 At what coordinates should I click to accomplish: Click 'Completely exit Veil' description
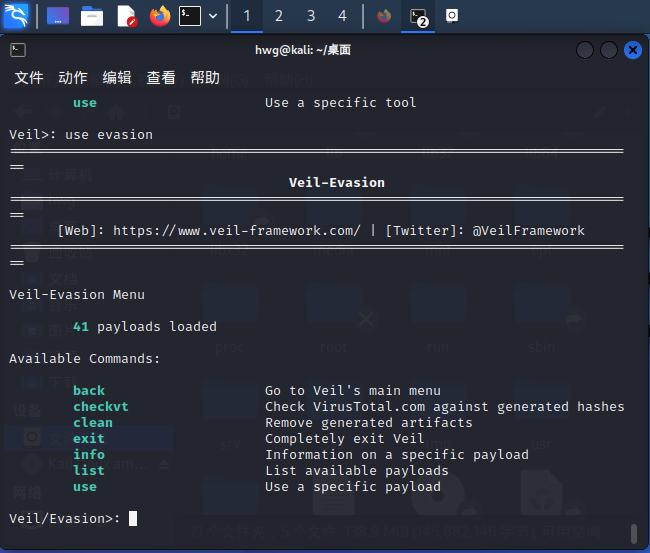point(344,439)
